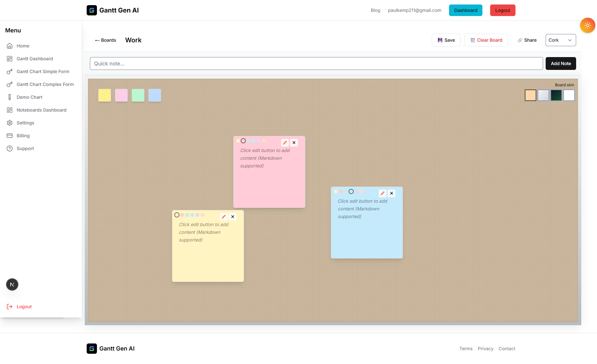
Task: Click the round N avatar icon in sidebar
Action: [12, 284]
